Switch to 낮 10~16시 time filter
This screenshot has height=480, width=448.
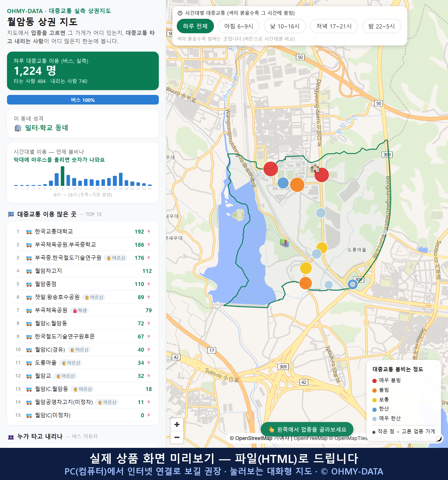[285, 26]
